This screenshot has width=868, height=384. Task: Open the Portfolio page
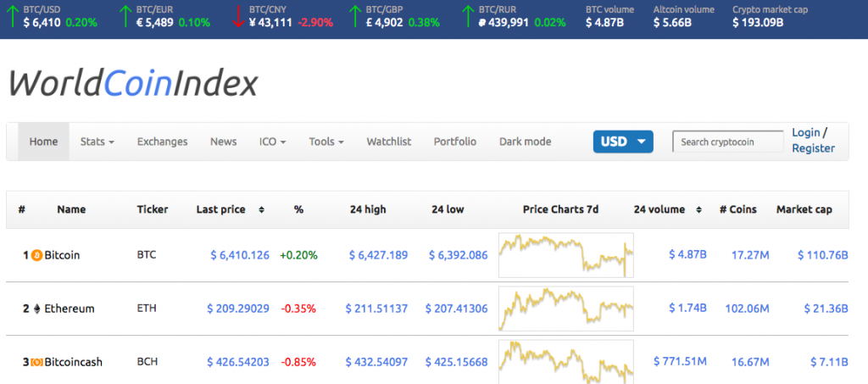[455, 142]
